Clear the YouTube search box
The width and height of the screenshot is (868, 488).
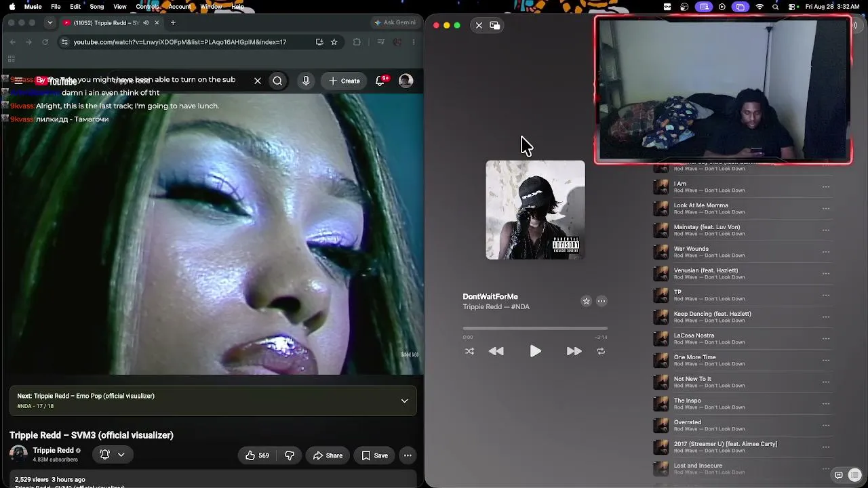point(258,81)
